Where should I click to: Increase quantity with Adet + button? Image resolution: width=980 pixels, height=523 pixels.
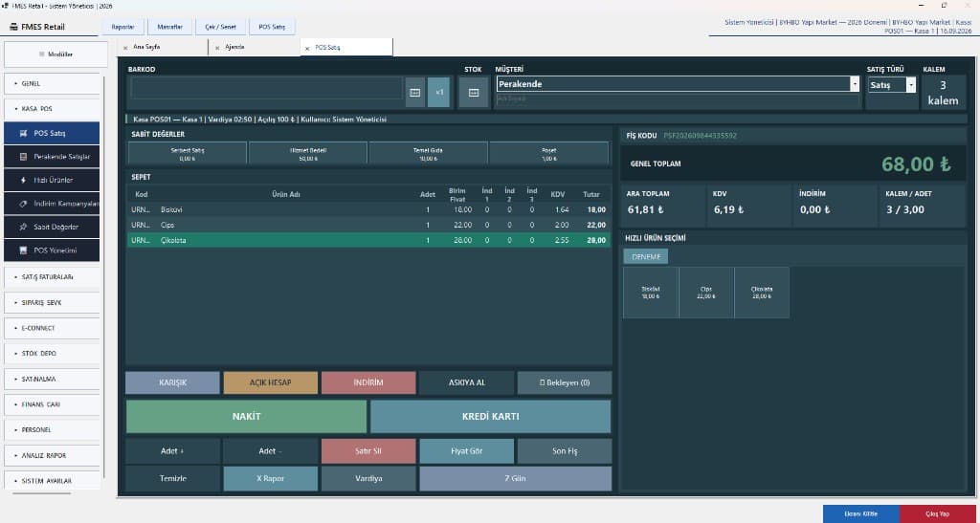(x=172, y=451)
